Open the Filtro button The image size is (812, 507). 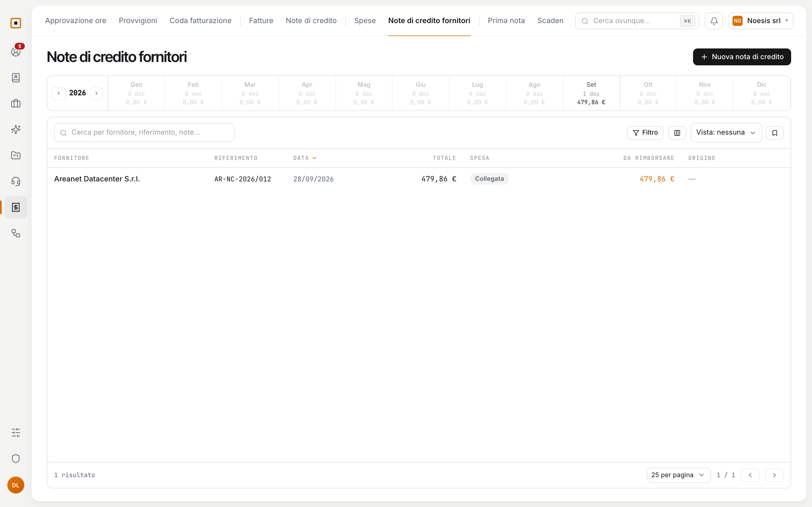(645, 133)
